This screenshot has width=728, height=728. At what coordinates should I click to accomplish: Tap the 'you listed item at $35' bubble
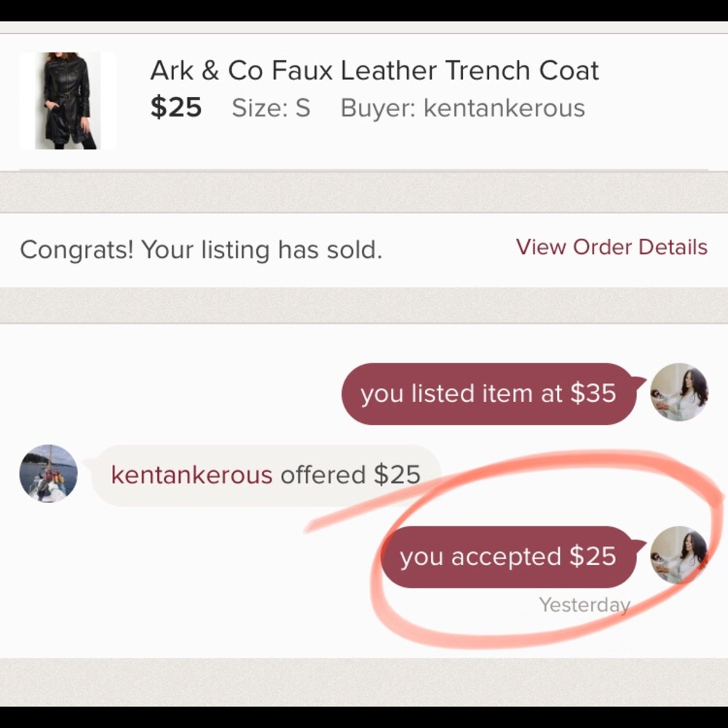pos(488,394)
